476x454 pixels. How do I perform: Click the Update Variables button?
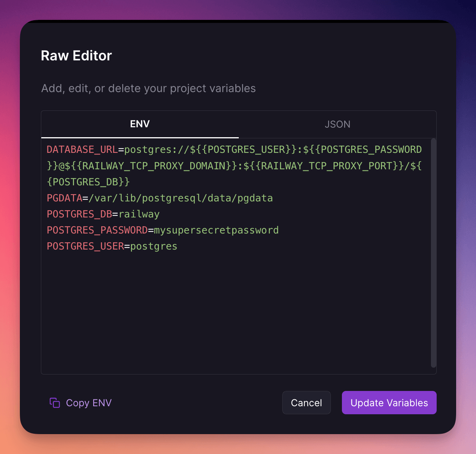point(389,402)
